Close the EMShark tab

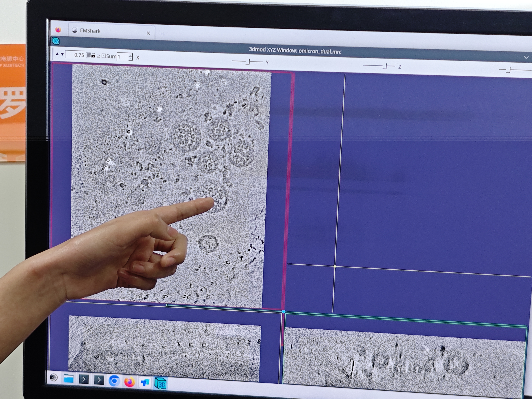(148, 33)
